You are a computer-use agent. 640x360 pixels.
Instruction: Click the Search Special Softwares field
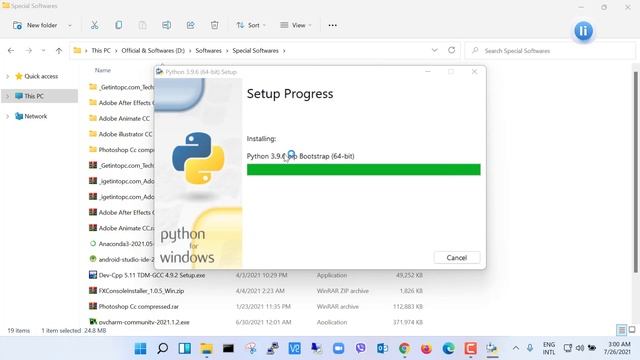tap(549, 51)
